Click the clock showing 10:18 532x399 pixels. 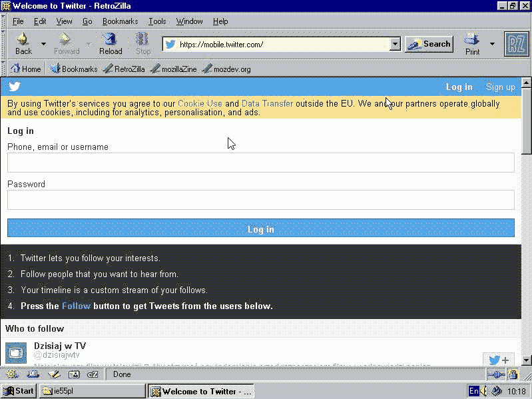click(x=517, y=392)
